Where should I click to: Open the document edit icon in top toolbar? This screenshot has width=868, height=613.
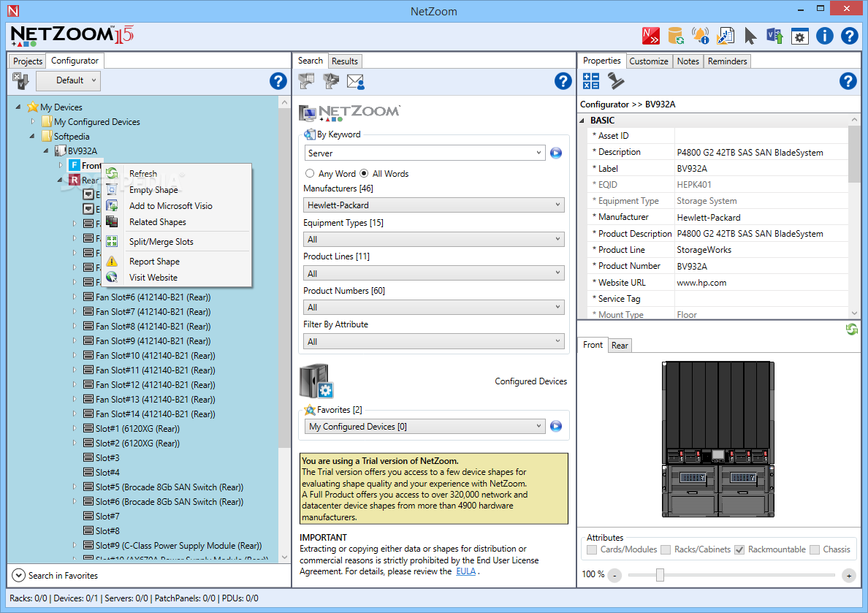tap(726, 36)
